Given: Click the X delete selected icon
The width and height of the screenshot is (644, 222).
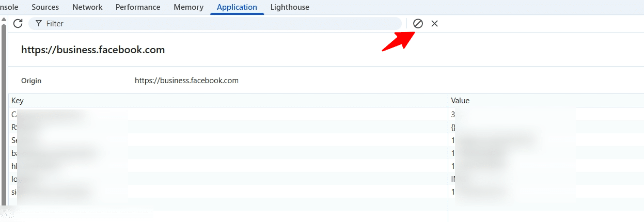Looking at the screenshot, I should [434, 23].
